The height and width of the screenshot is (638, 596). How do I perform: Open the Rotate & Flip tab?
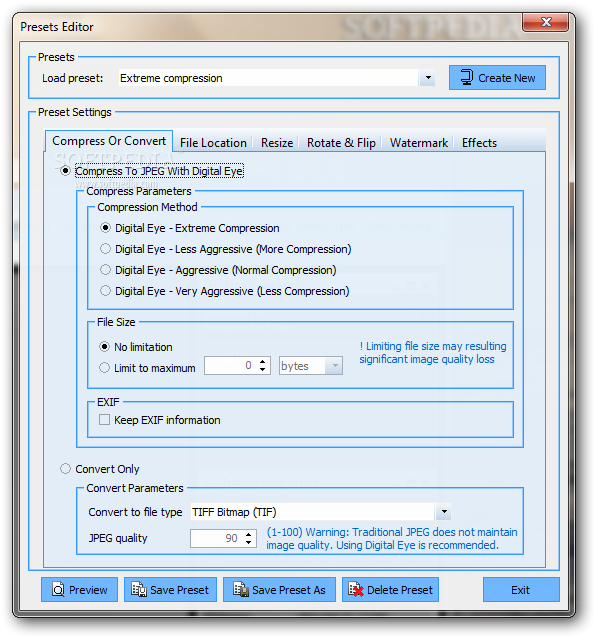point(341,143)
